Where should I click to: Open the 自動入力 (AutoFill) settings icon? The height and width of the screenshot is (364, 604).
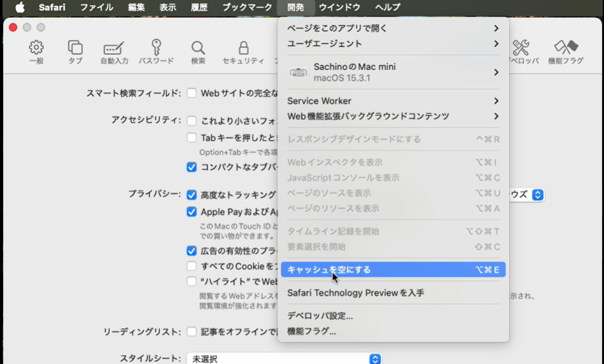click(x=114, y=48)
